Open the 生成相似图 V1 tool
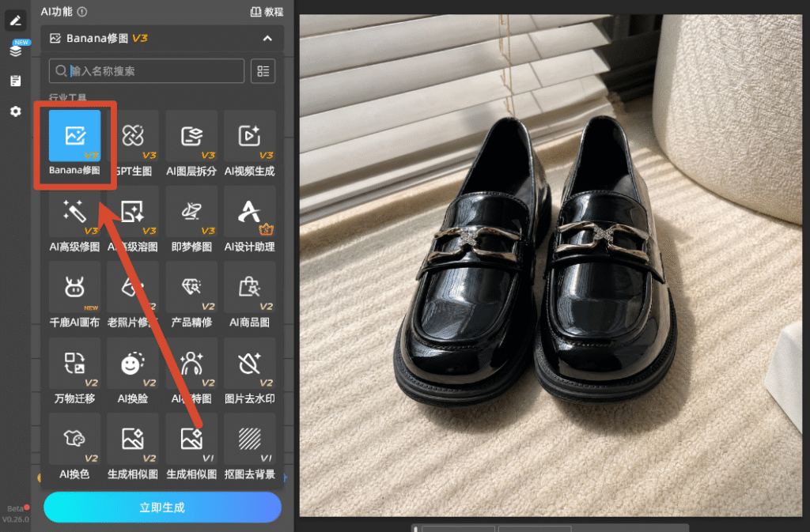This screenshot has width=810, height=532. [x=191, y=439]
